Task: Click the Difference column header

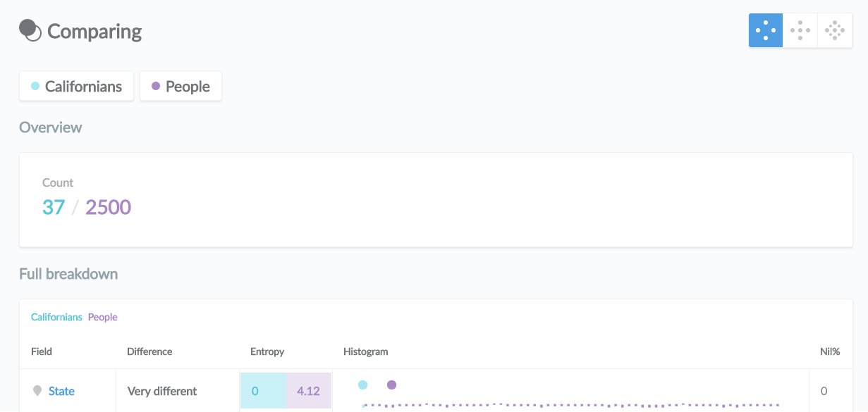Action: click(x=149, y=351)
